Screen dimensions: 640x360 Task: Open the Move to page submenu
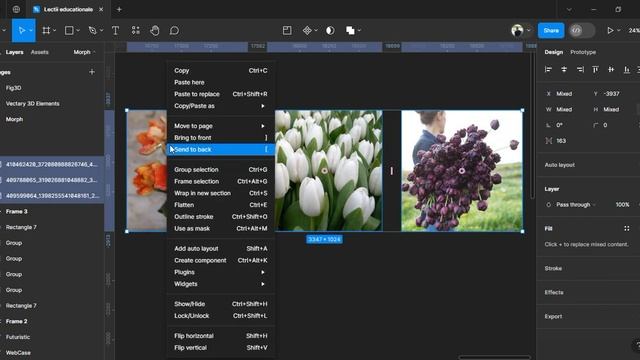click(x=220, y=126)
